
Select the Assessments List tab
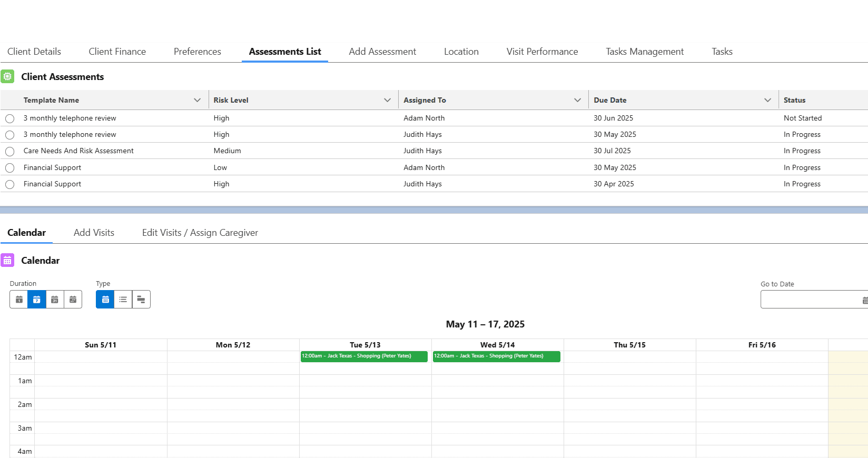[x=285, y=52]
